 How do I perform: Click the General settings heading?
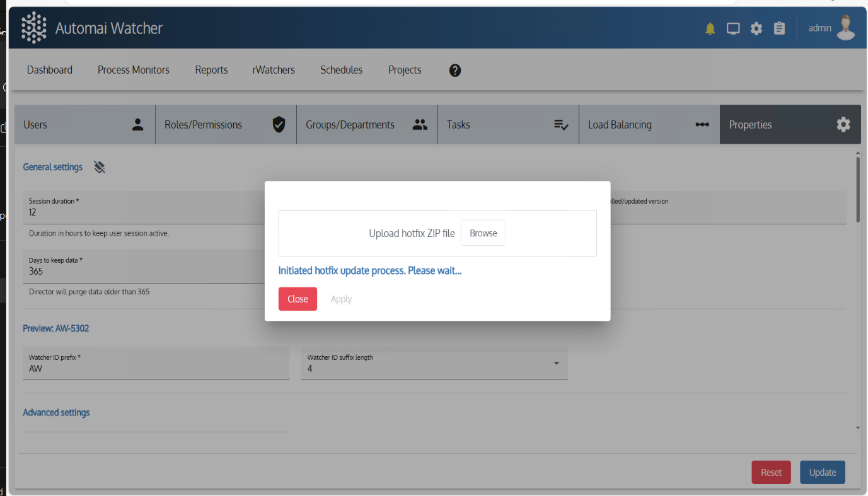(53, 167)
